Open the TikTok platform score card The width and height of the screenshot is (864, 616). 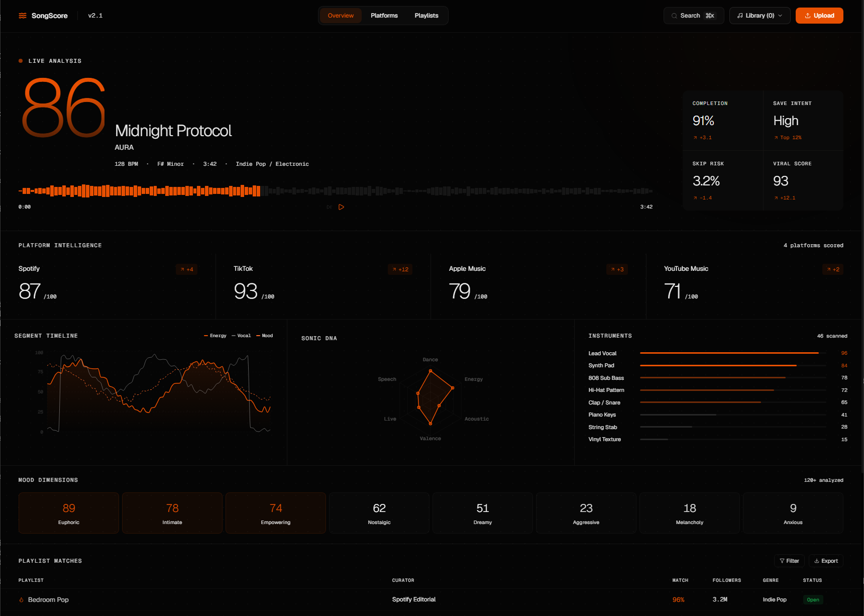[x=323, y=286]
